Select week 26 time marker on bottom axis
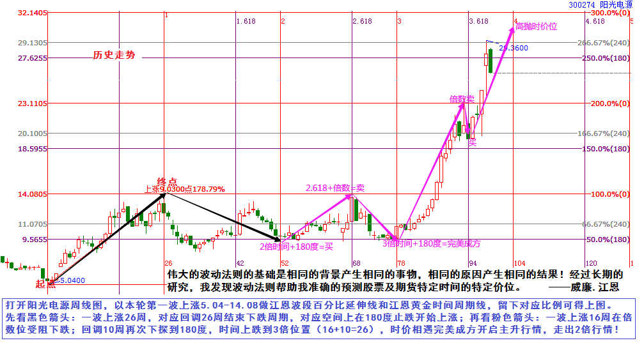The width and height of the screenshot is (644, 343). coord(168,263)
